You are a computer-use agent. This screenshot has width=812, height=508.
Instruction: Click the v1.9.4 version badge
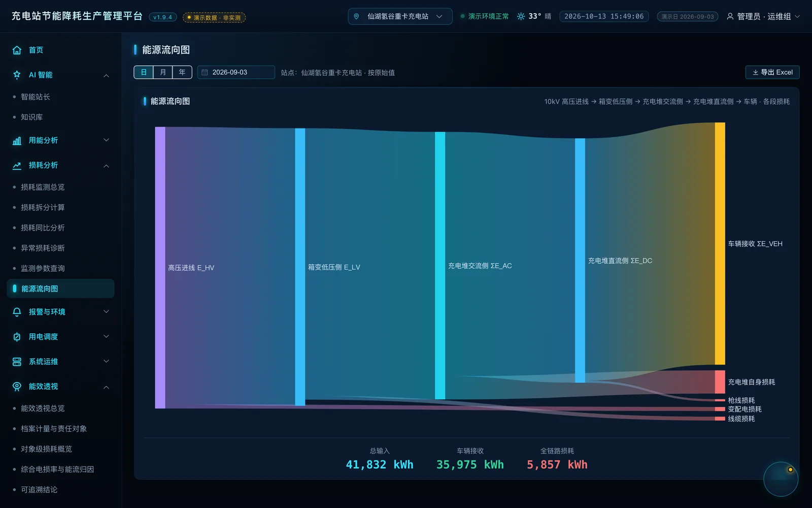click(162, 17)
